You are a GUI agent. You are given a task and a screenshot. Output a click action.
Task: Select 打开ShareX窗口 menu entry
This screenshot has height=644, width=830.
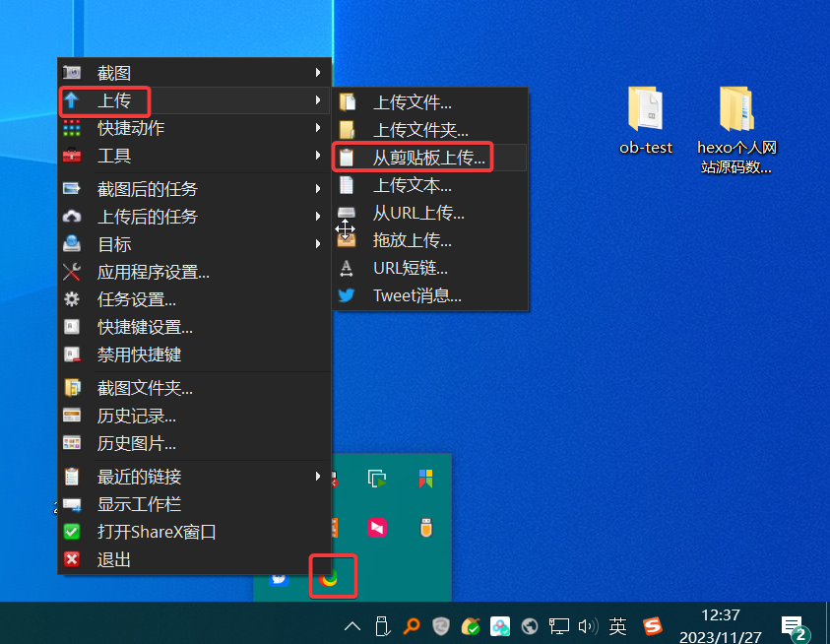tap(194, 532)
